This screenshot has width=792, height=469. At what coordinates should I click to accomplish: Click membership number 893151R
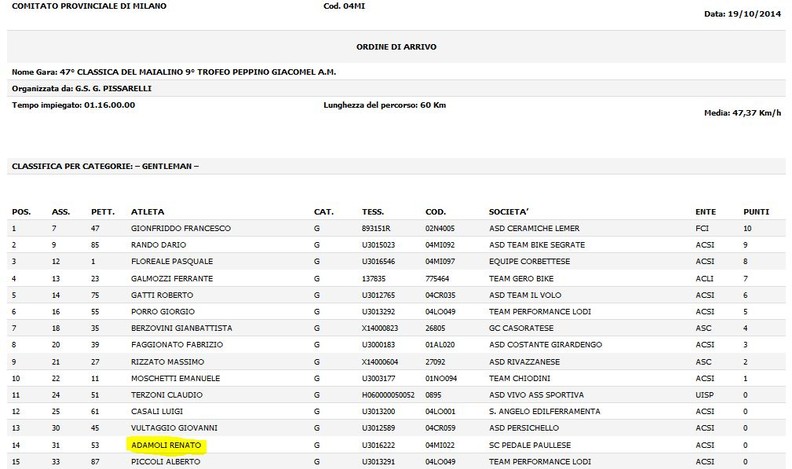point(376,228)
